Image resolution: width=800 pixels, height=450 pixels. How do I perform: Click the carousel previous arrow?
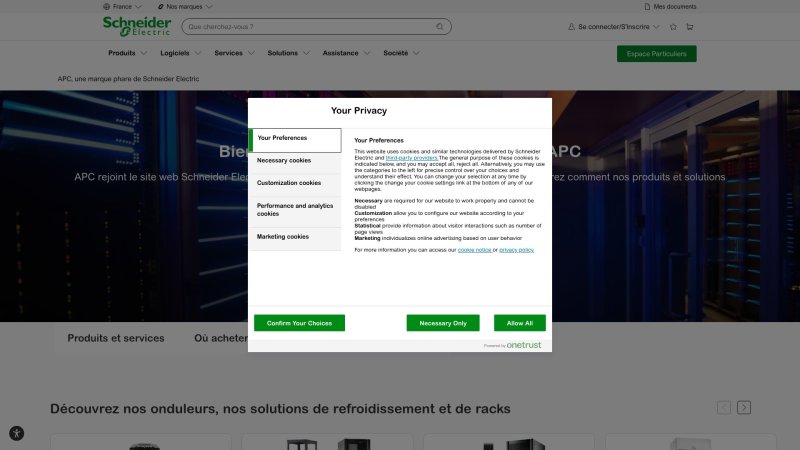[x=723, y=407]
